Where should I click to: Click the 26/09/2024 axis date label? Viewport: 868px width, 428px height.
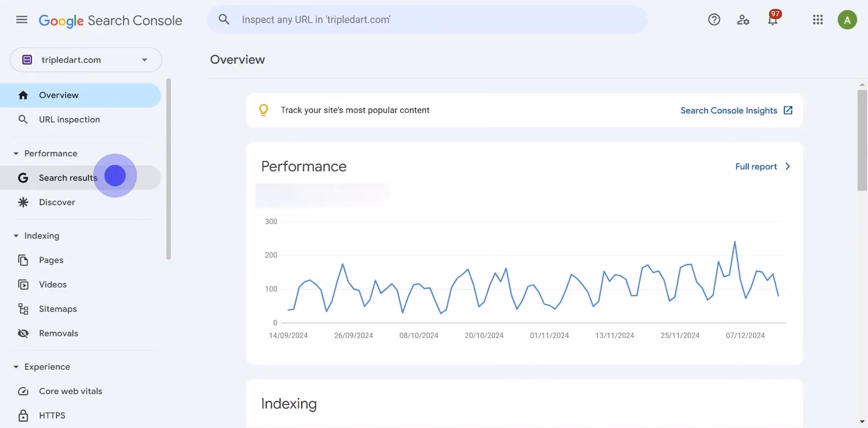click(x=354, y=336)
